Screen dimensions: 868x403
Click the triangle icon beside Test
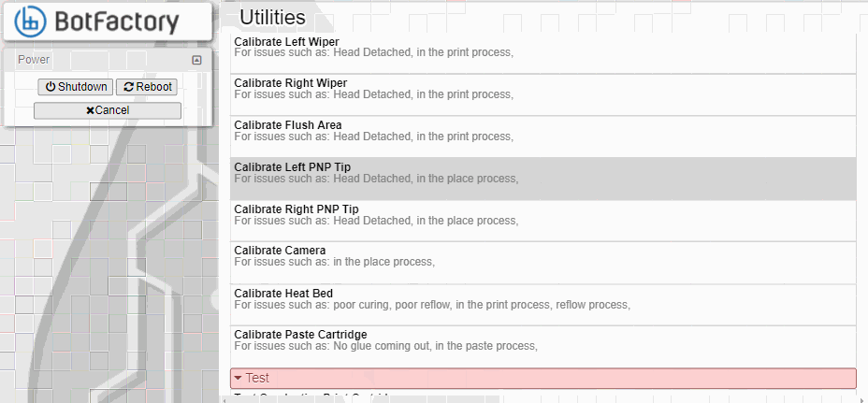[239, 378]
